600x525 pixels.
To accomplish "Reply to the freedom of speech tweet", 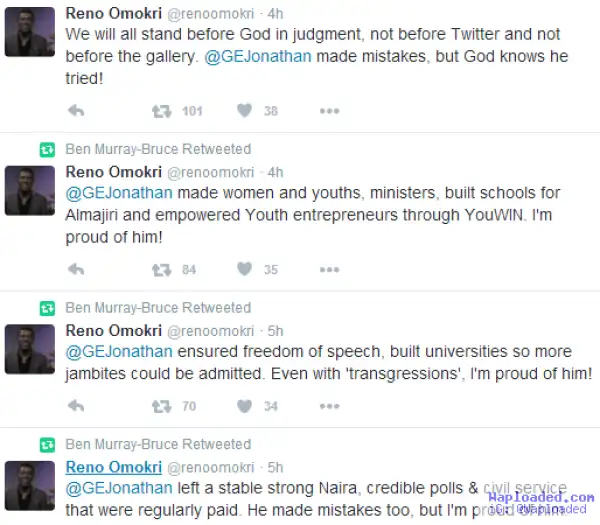I will point(74,406).
